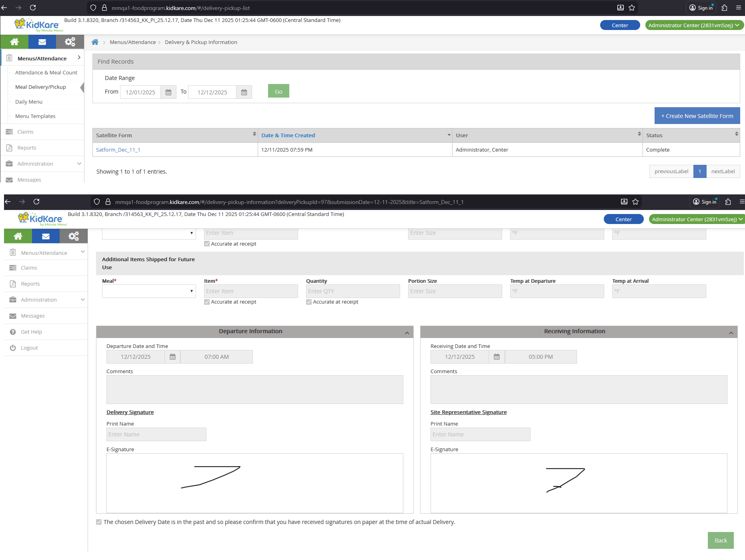Select Menu Templates in the sidebar
The image size is (745, 560).
(35, 116)
